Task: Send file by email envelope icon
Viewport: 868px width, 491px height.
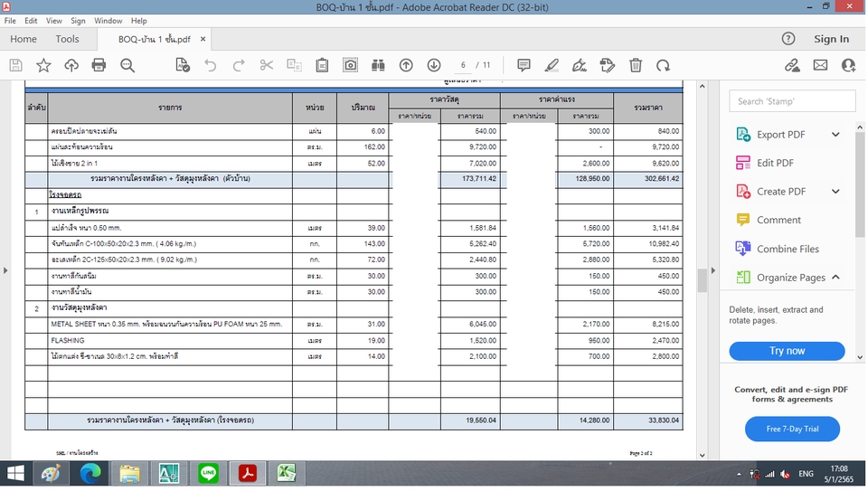Action: [820, 65]
